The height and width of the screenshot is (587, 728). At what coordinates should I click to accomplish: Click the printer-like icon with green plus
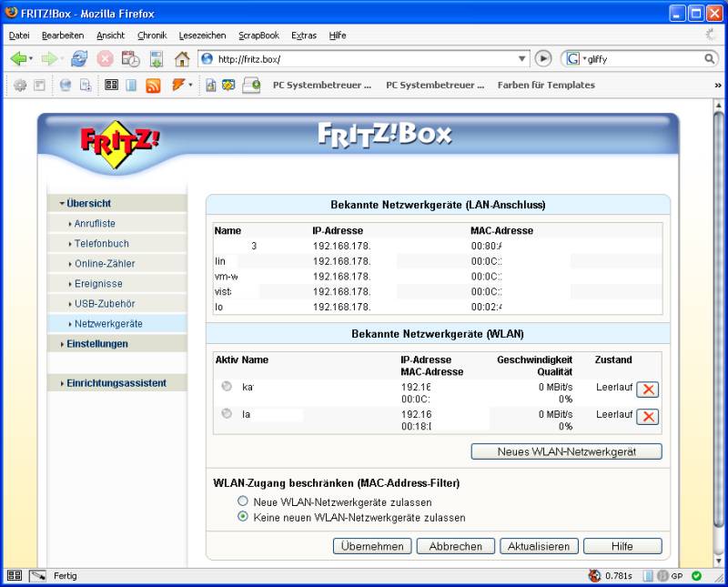coord(251,86)
